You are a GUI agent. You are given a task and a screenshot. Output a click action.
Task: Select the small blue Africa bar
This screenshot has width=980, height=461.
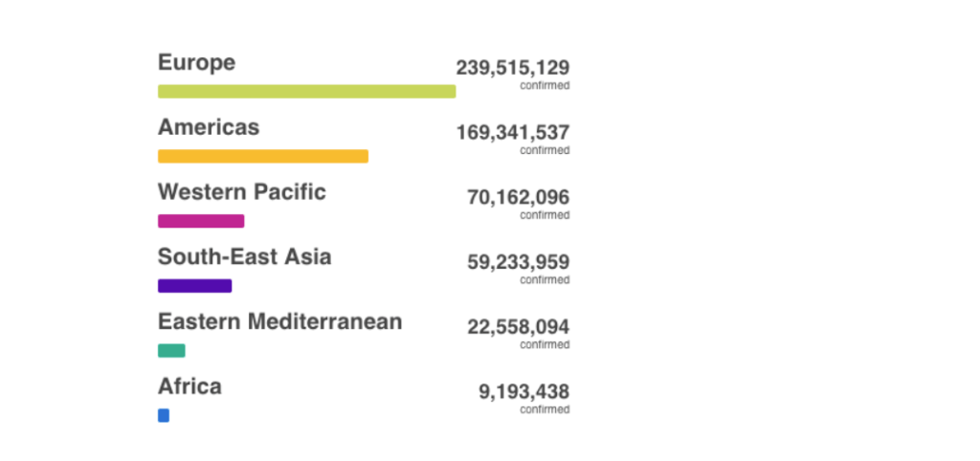pyautogui.click(x=163, y=415)
